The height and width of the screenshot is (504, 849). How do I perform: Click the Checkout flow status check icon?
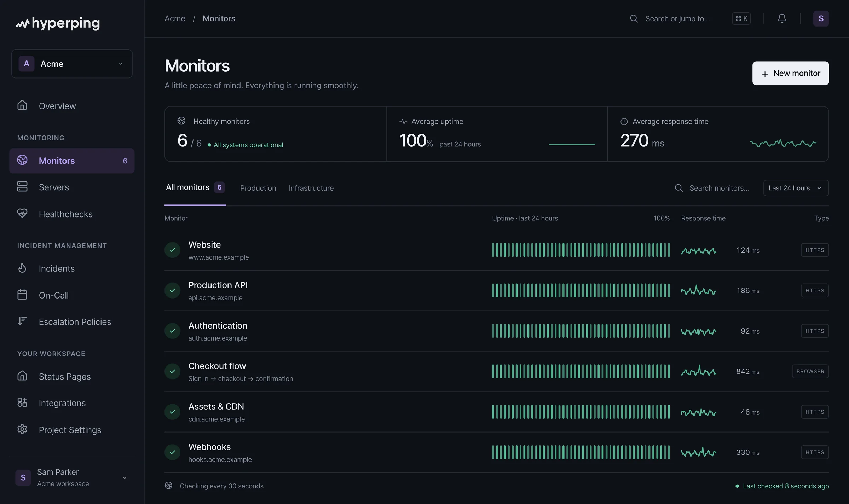click(x=173, y=371)
